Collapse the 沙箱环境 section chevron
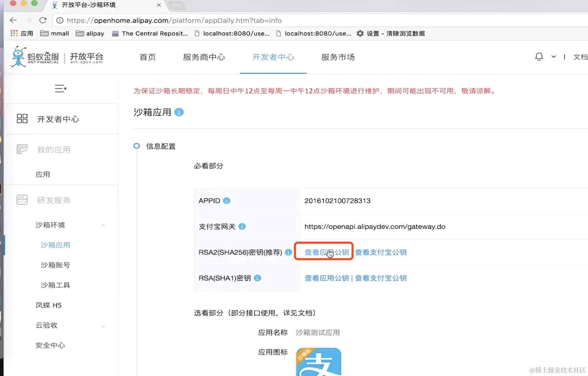588x376 pixels. pos(103,225)
